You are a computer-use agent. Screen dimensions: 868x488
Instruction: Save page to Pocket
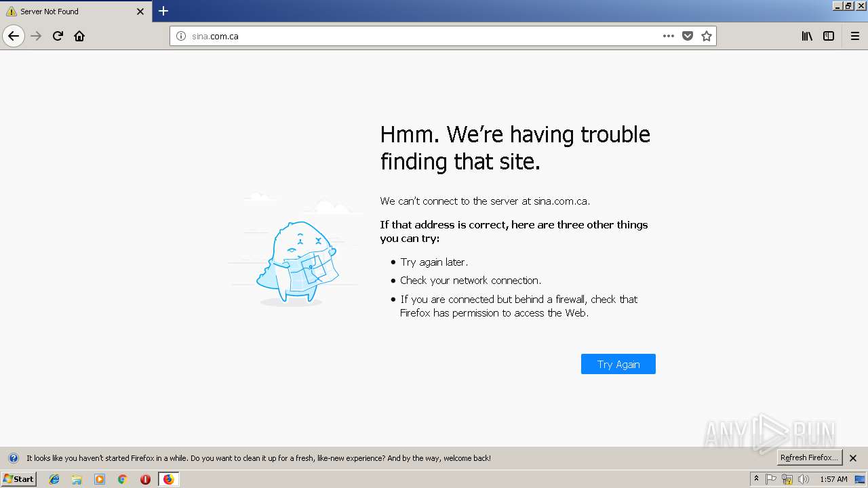pos(688,36)
